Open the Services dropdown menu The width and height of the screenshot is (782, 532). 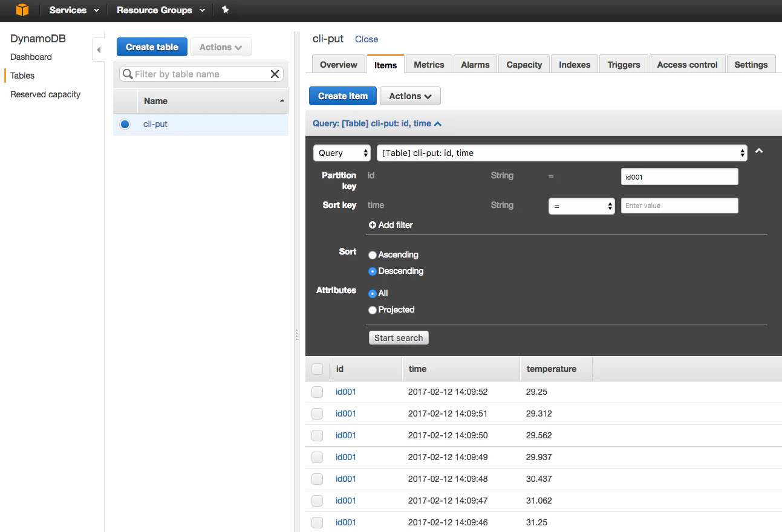pyautogui.click(x=74, y=10)
